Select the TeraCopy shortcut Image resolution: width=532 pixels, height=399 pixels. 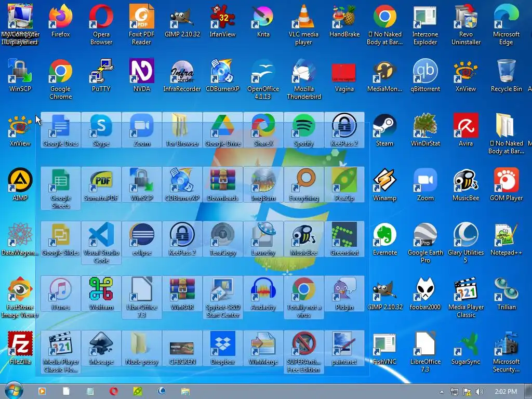[222, 239]
